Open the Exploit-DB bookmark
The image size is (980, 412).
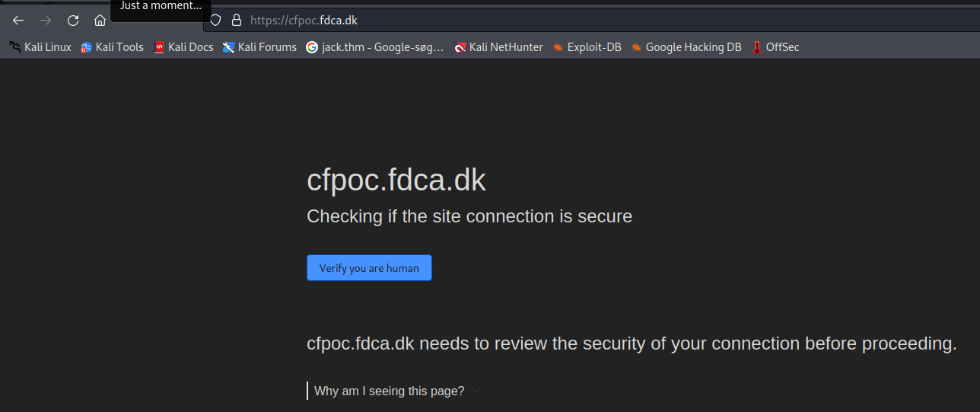pos(587,47)
